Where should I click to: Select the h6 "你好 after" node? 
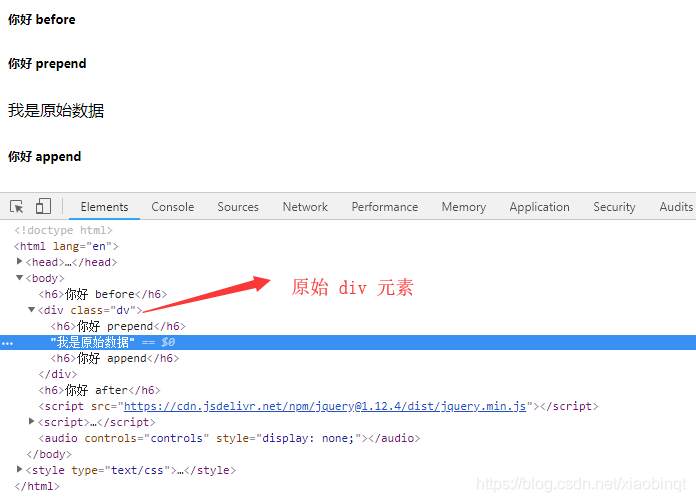[x=99, y=390]
